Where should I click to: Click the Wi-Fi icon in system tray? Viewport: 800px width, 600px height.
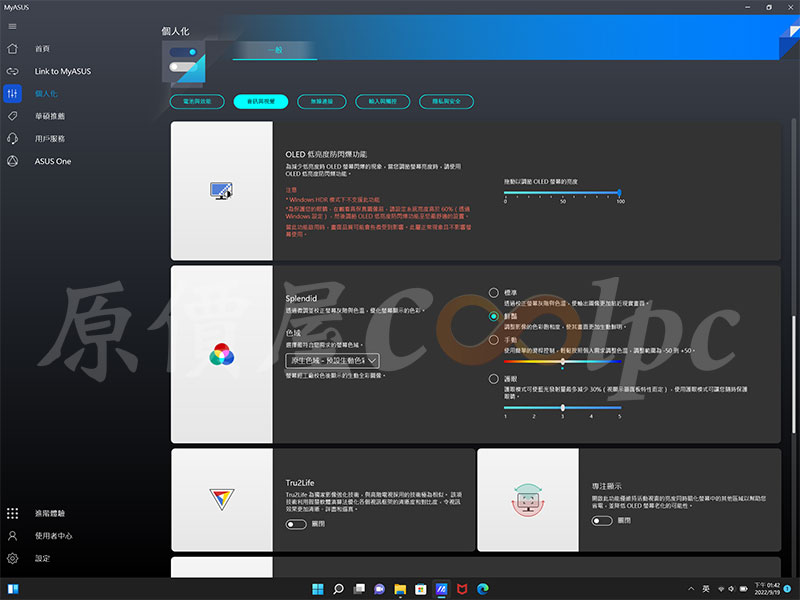click(x=721, y=589)
